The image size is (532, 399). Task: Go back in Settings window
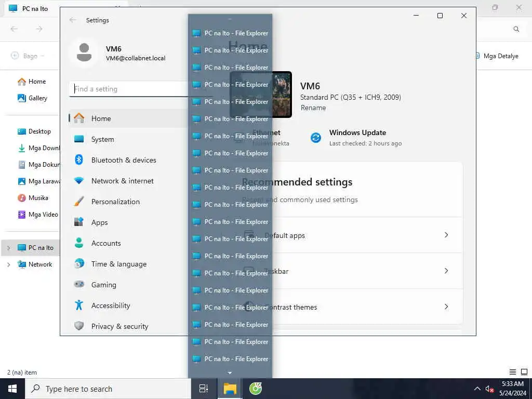(73, 20)
